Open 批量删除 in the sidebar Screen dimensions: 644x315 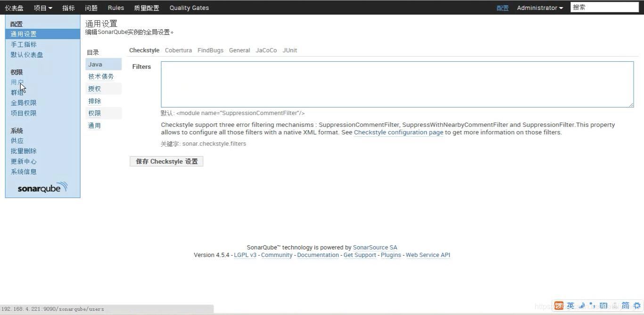coord(24,151)
